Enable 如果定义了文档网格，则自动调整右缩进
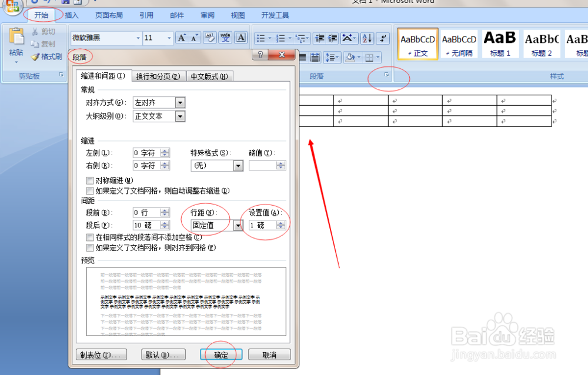588x375 pixels. pyautogui.click(x=90, y=189)
